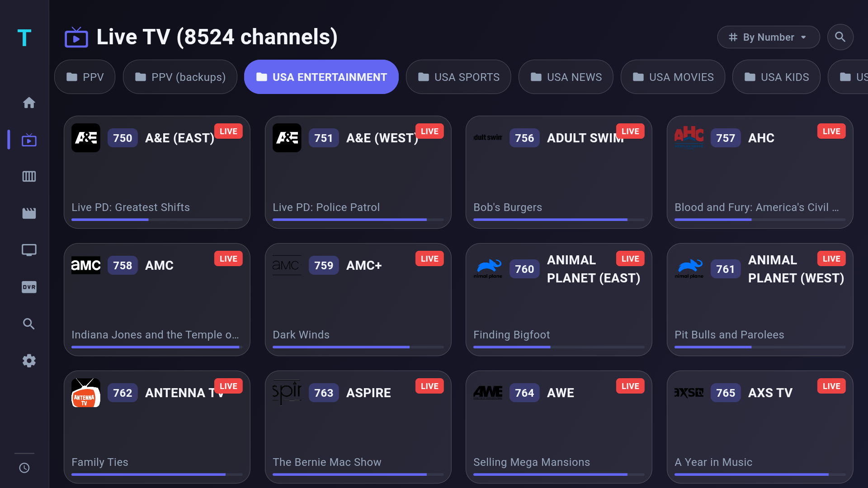The width and height of the screenshot is (868, 488).
Task: Click the AWE channel logo
Action: coord(488,393)
